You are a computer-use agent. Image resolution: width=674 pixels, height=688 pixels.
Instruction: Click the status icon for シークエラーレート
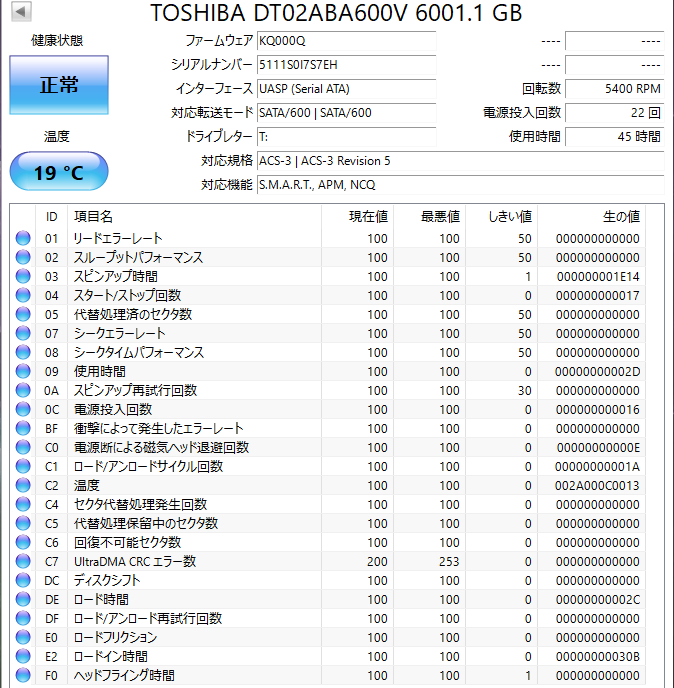pos(23,333)
